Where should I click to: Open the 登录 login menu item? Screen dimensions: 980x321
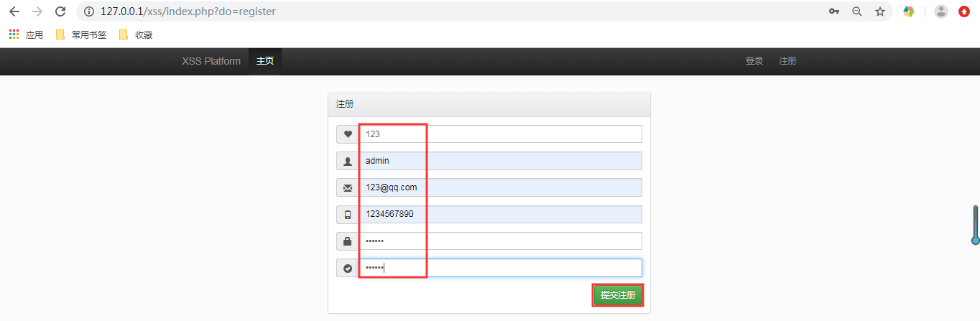(x=754, y=61)
